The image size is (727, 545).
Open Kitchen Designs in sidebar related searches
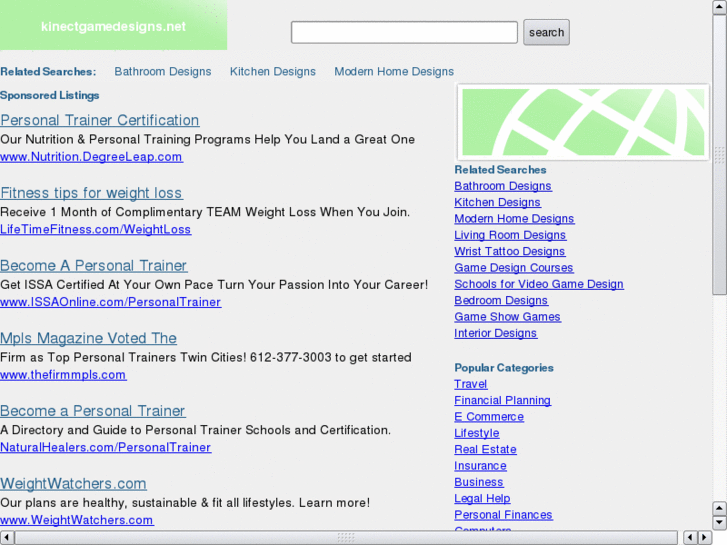pos(497,202)
